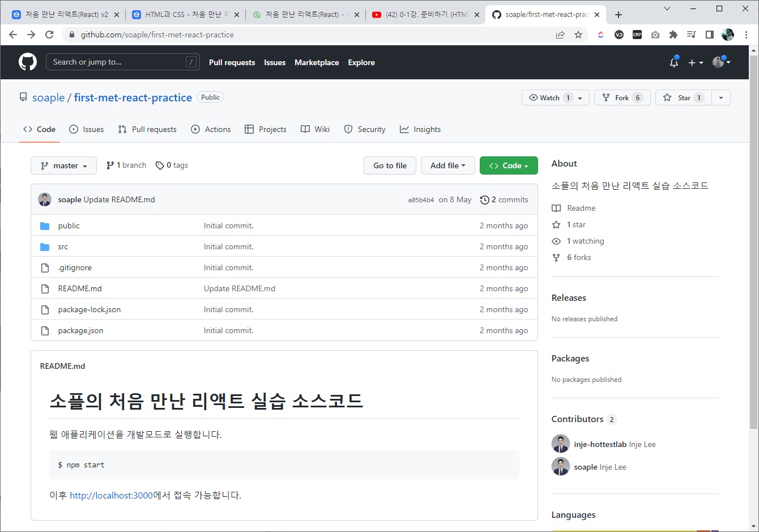Expand the Add file dropdown

pos(447,165)
